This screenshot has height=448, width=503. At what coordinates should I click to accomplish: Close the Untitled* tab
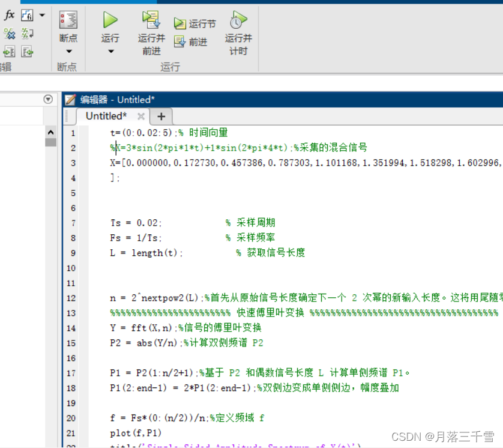(141, 116)
